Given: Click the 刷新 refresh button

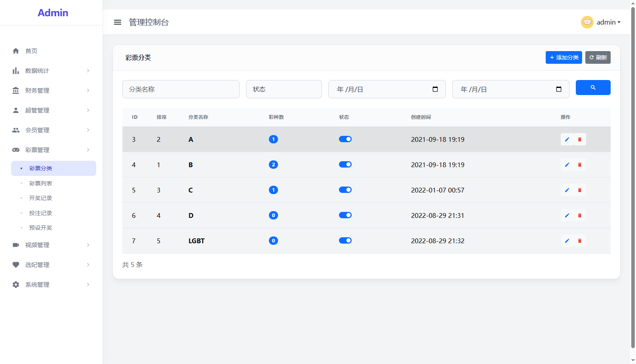Looking at the screenshot, I should 598,57.
